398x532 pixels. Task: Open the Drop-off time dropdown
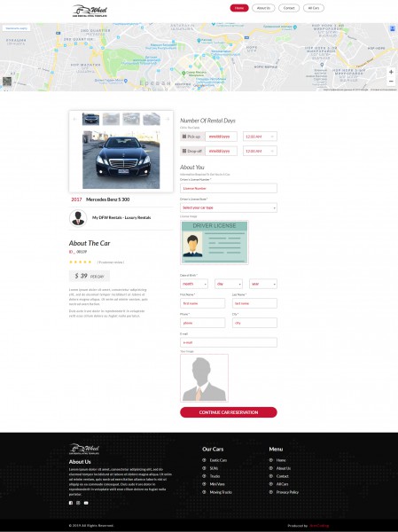pos(260,151)
